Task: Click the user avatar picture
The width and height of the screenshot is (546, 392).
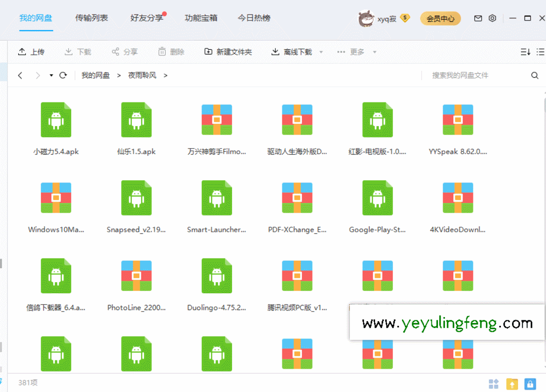Action: 366,18
